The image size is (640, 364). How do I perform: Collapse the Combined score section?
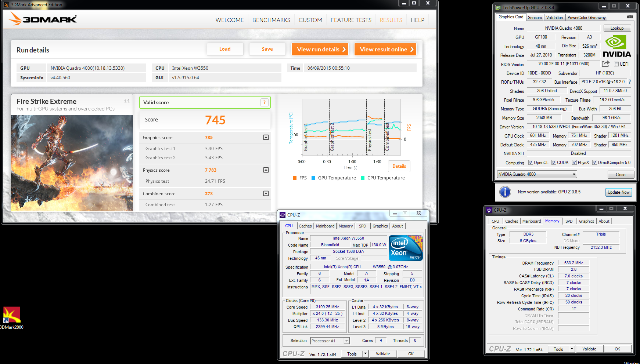tap(266, 193)
